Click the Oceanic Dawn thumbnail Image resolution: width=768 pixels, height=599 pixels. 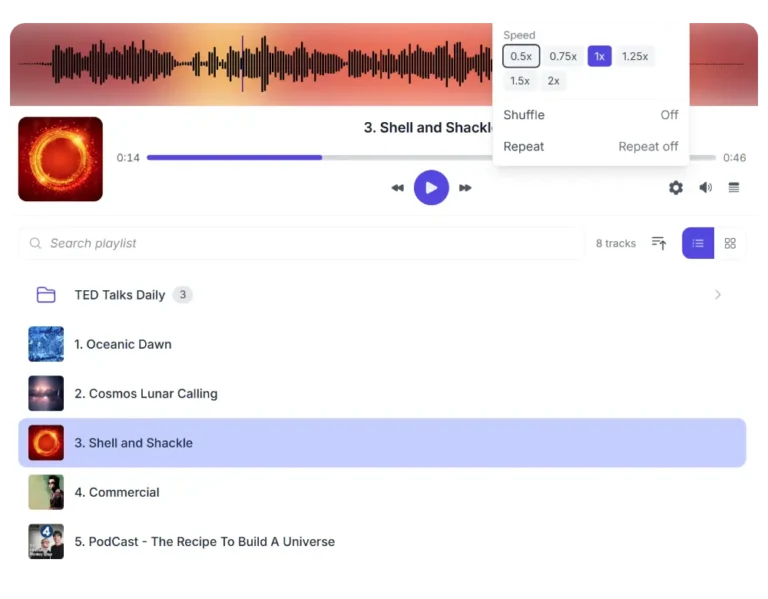point(46,344)
